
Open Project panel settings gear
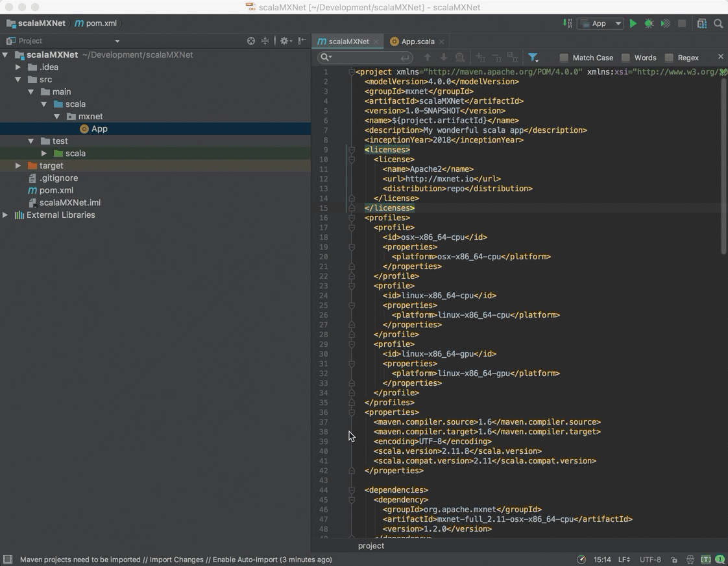(x=285, y=41)
